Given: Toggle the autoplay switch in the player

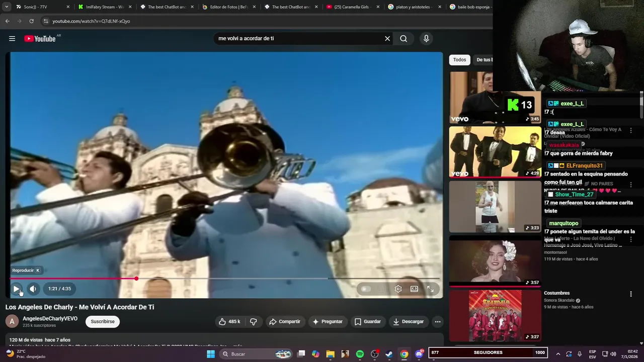Looking at the screenshot, I should coord(366,289).
